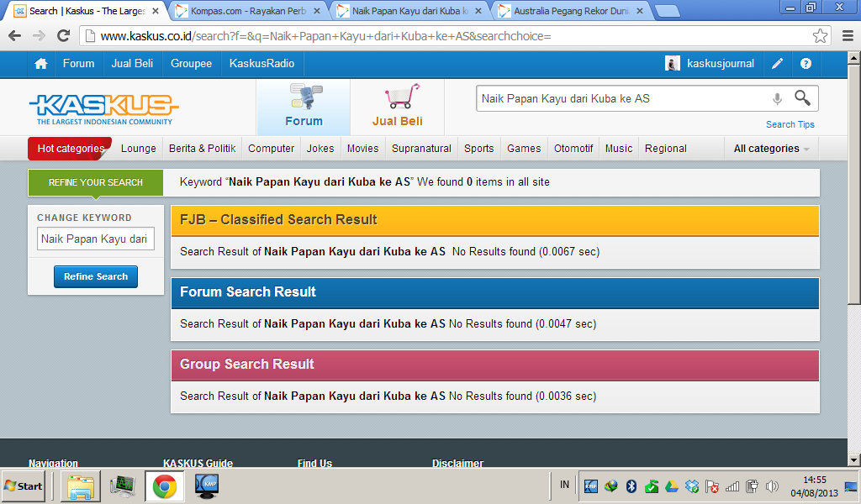Click the Refine Search button

coord(96,276)
